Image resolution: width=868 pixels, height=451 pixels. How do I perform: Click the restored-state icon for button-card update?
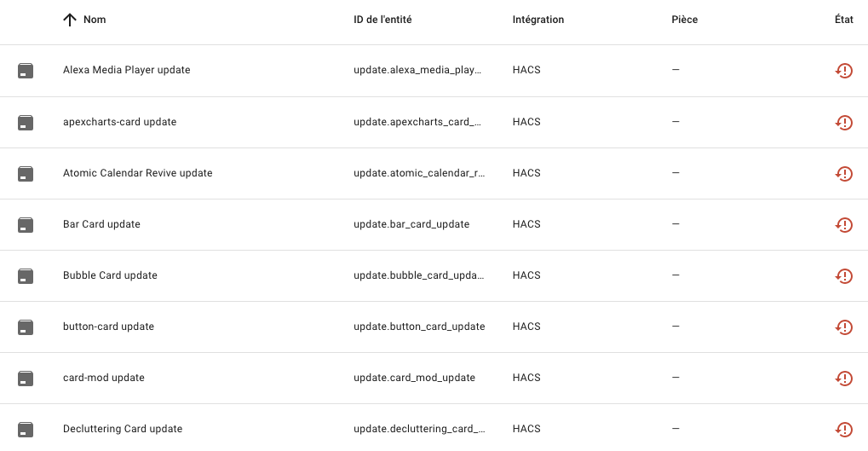point(843,327)
